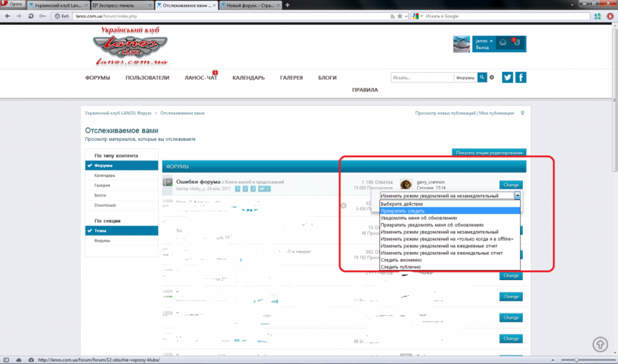Open the Форумы search scope dropdown
Image resolution: width=618 pixels, height=364 pixels.
(465, 78)
